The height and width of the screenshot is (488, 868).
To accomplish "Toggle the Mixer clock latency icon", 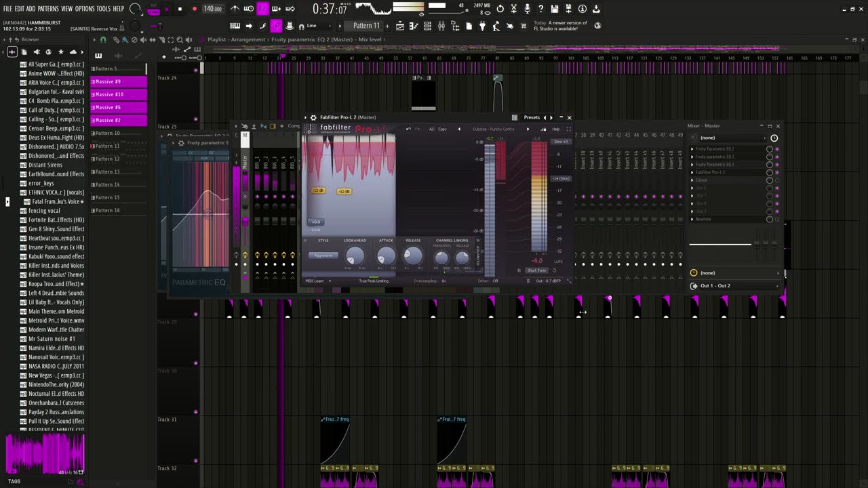I will [774, 138].
